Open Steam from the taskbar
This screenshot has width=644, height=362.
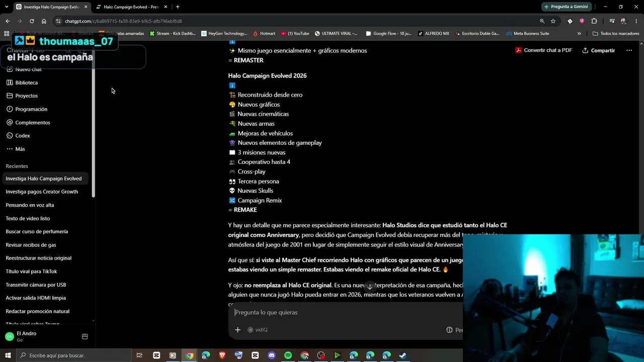403,355
